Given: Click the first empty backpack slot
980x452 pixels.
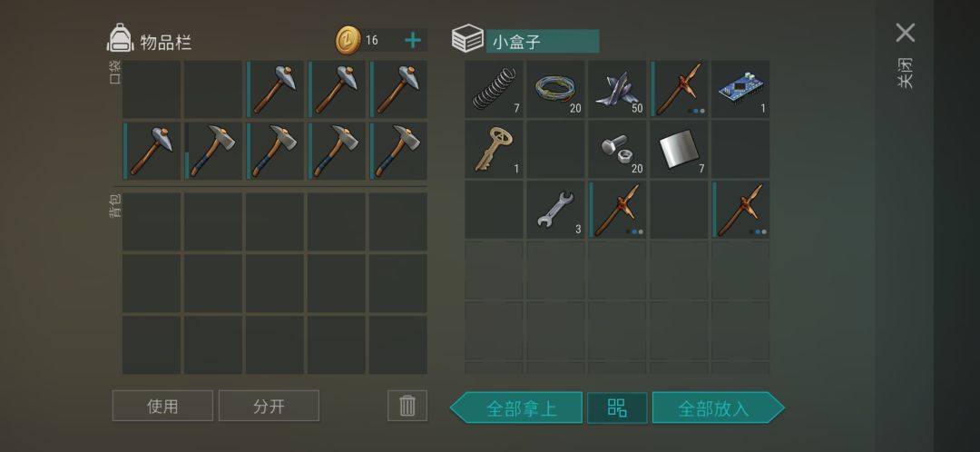Looking at the screenshot, I should [152, 221].
